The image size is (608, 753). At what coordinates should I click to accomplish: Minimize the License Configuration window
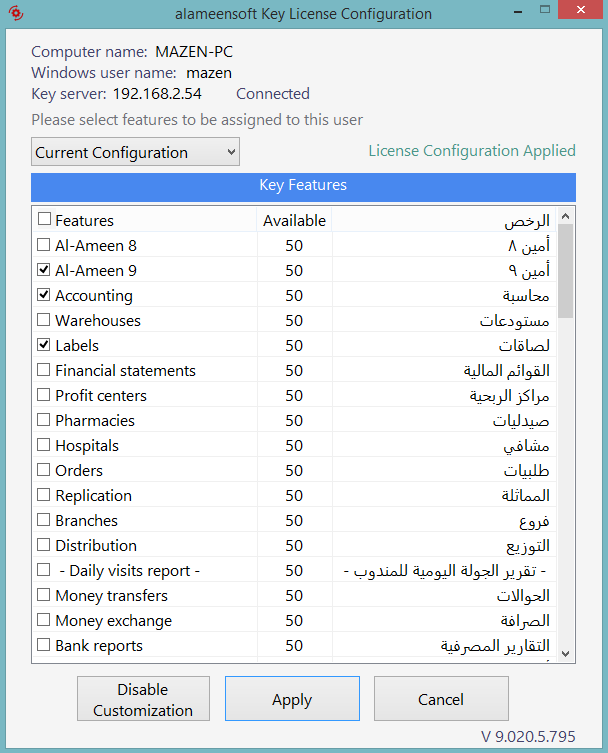coord(518,11)
